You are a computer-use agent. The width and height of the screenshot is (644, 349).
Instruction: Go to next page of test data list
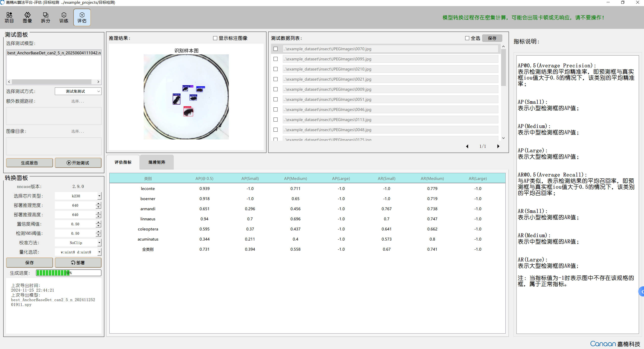tap(498, 146)
